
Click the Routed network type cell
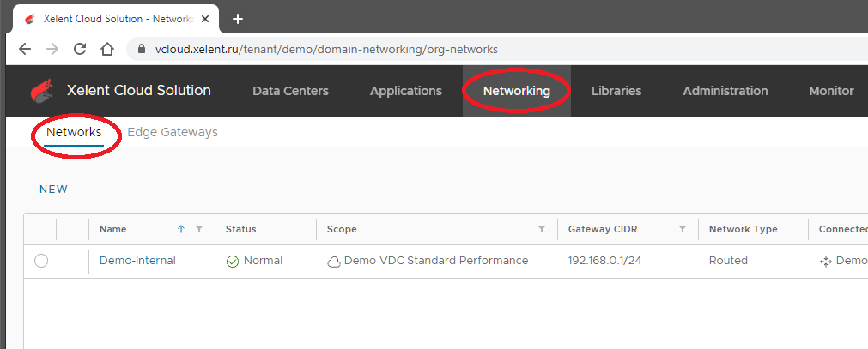coord(728,261)
